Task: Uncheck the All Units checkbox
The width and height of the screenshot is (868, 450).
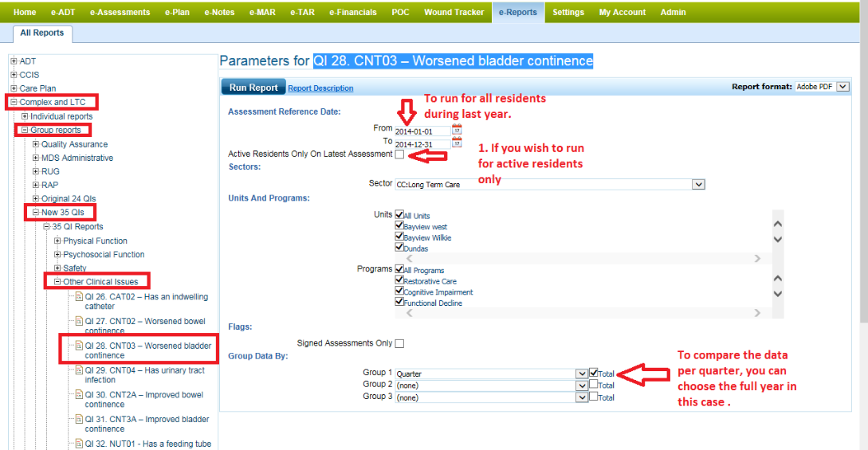Action: pos(399,215)
